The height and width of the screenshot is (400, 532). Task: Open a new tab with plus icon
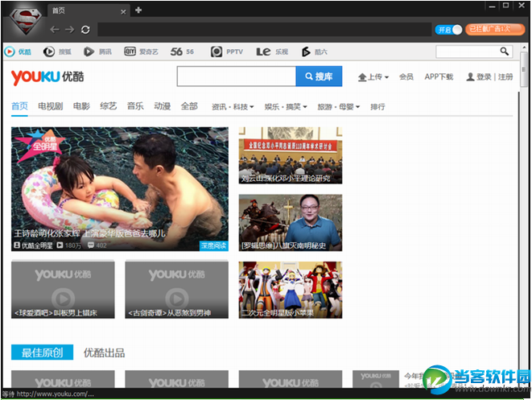tap(138, 10)
